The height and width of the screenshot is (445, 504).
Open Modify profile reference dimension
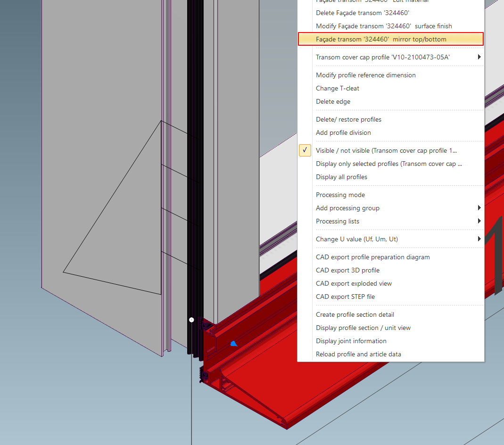(365, 75)
